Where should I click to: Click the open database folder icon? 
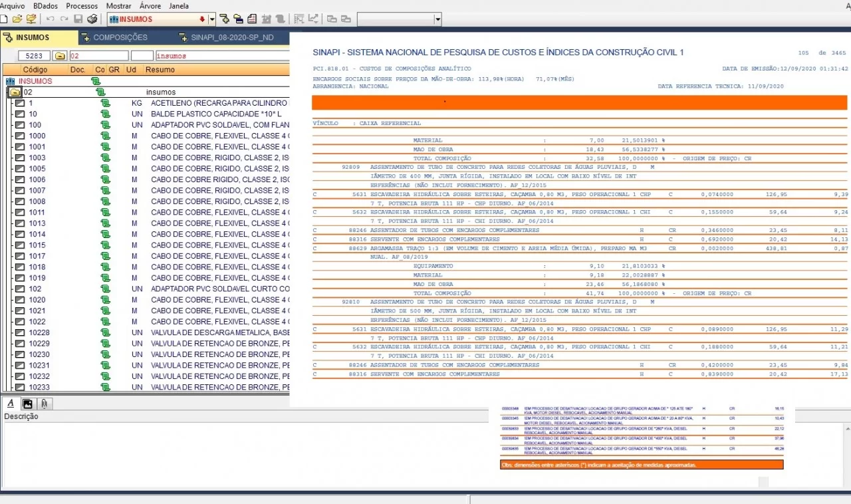point(31,19)
